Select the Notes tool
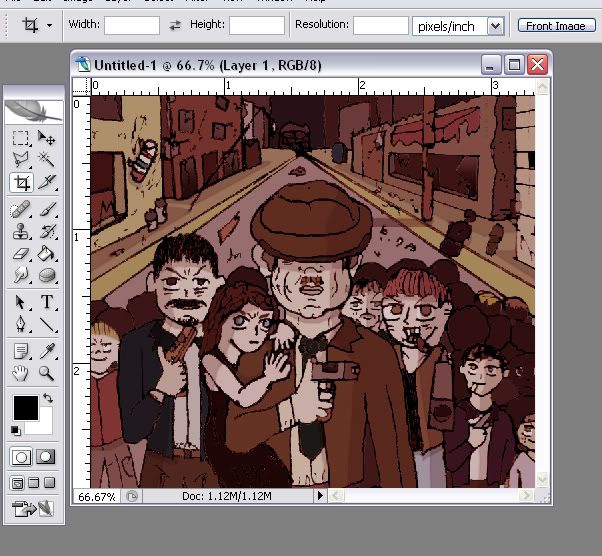This screenshot has width=602, height=556. point(20,351)
